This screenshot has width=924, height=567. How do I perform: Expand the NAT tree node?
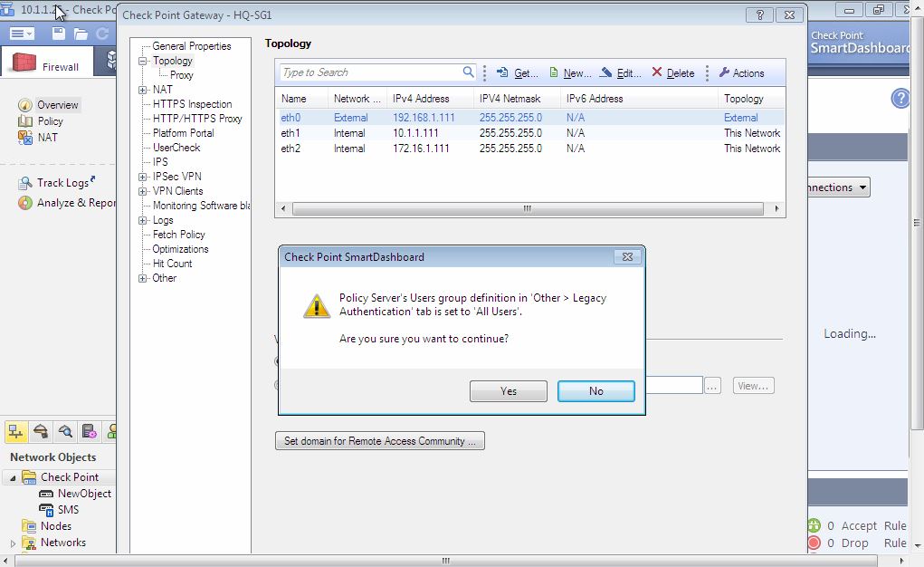143,89
